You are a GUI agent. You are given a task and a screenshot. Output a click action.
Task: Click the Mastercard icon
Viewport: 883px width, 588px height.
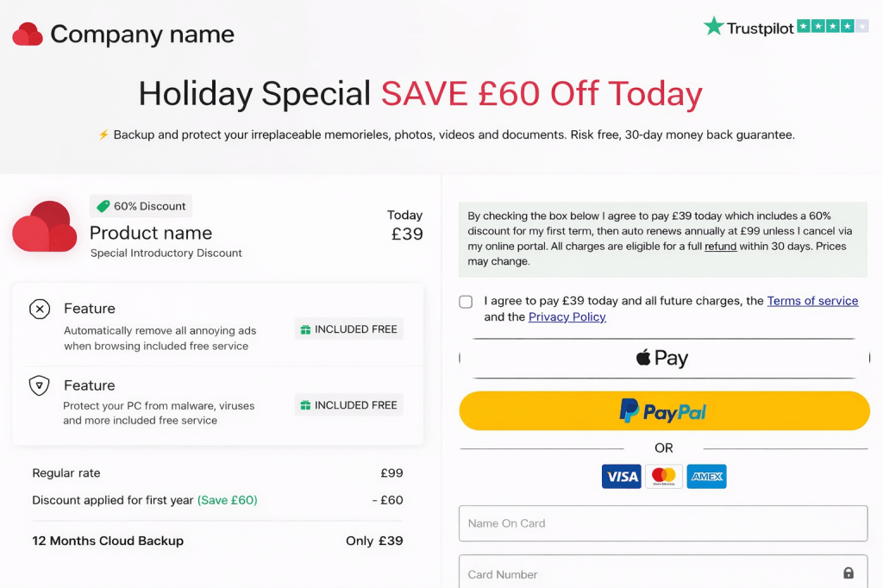pos(663,476)
